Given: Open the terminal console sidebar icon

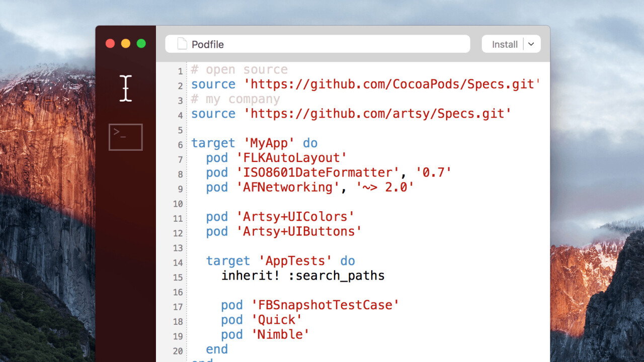Looking at the screenshot, I should 125,137.
